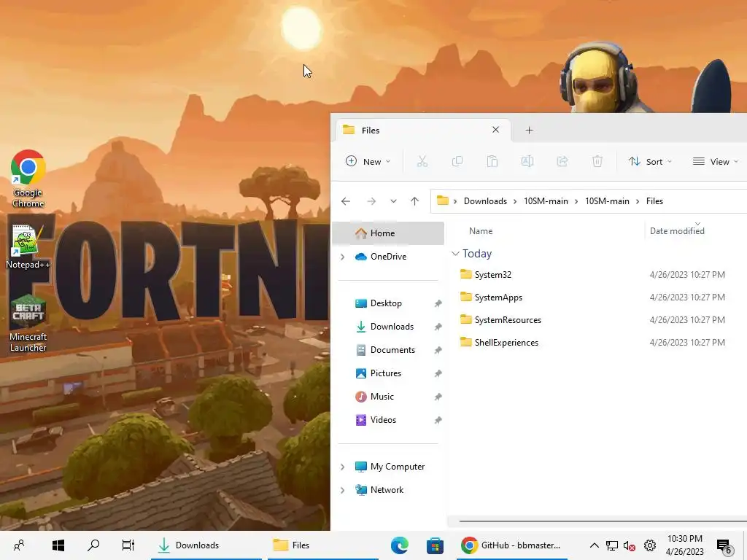Click Downloads in the address breadcrumb

click(485, 201)
